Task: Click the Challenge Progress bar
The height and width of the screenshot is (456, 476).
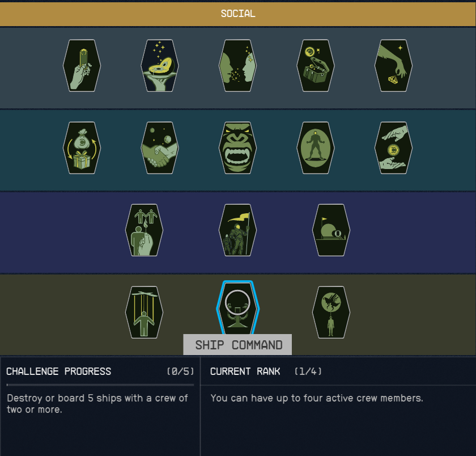Action: [x=100, y=385]
